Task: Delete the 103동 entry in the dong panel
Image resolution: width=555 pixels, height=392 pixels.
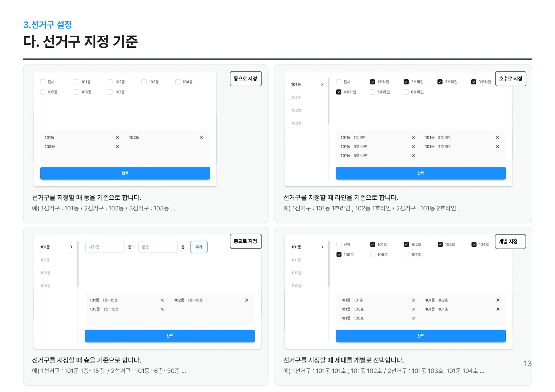Action: (x=117, y=147)
